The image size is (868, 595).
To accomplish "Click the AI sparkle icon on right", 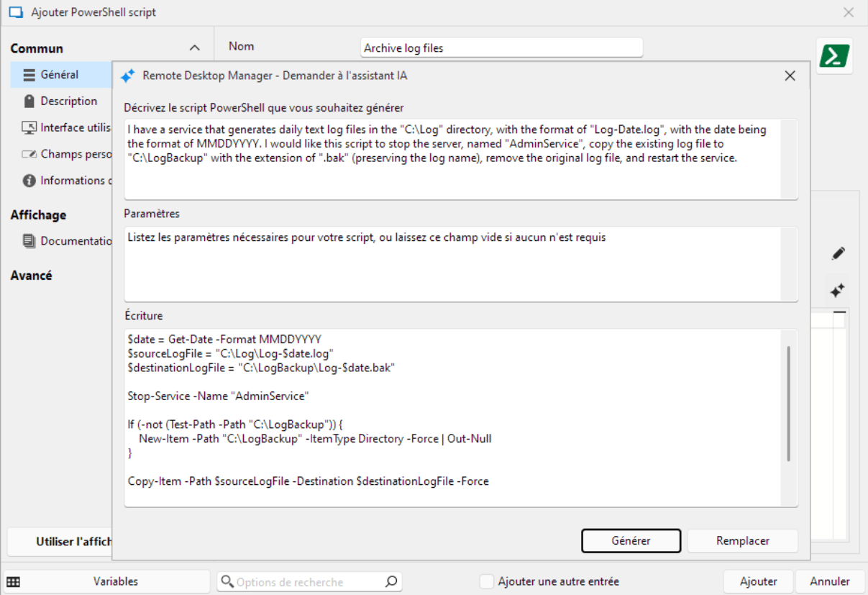I will (837, 291).
